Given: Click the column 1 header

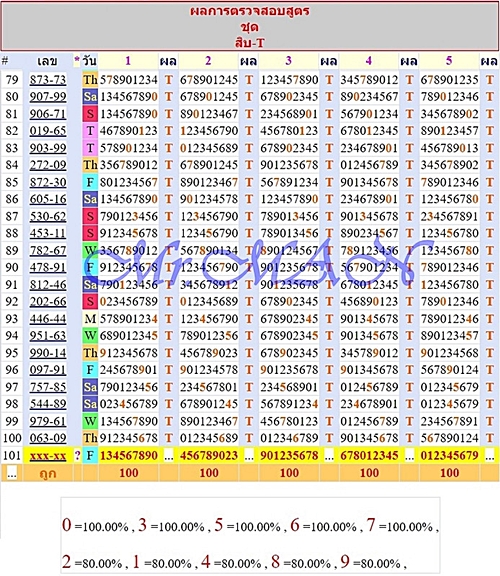Looking at the screenshot, I should click(x=128, y=61).
